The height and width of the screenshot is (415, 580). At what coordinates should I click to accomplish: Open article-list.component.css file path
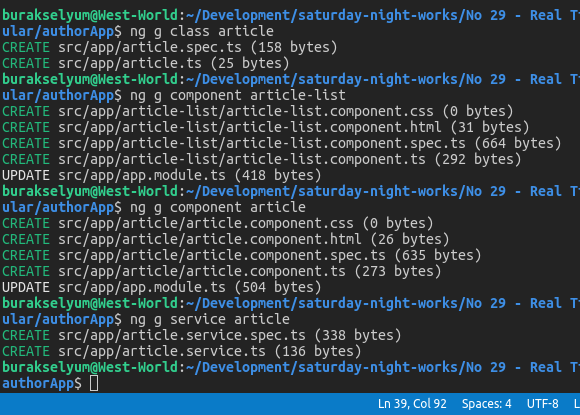(246, 111)
